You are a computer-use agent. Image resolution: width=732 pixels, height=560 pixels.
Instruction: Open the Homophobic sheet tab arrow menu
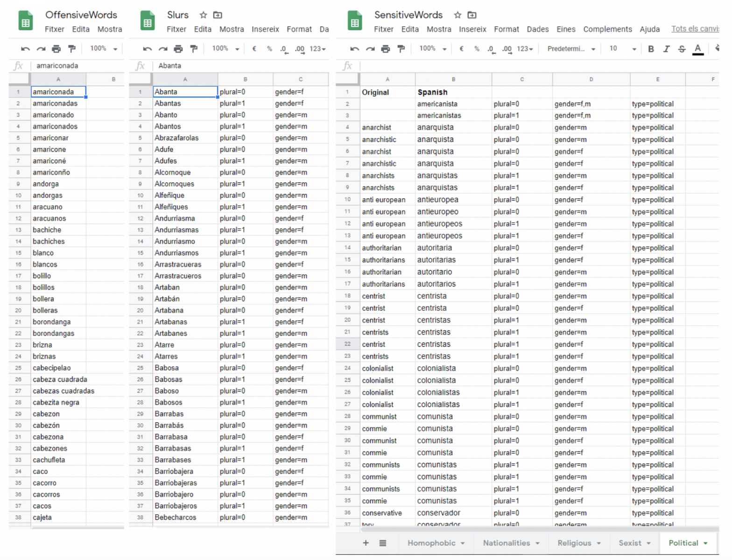pyautogui.click(x=463, y=543)
